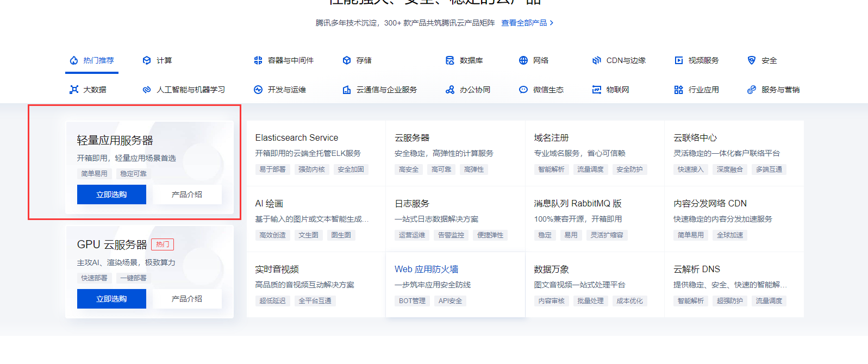
Task: Click the 灵活扩缩容 tag
Action: (607, 235)
